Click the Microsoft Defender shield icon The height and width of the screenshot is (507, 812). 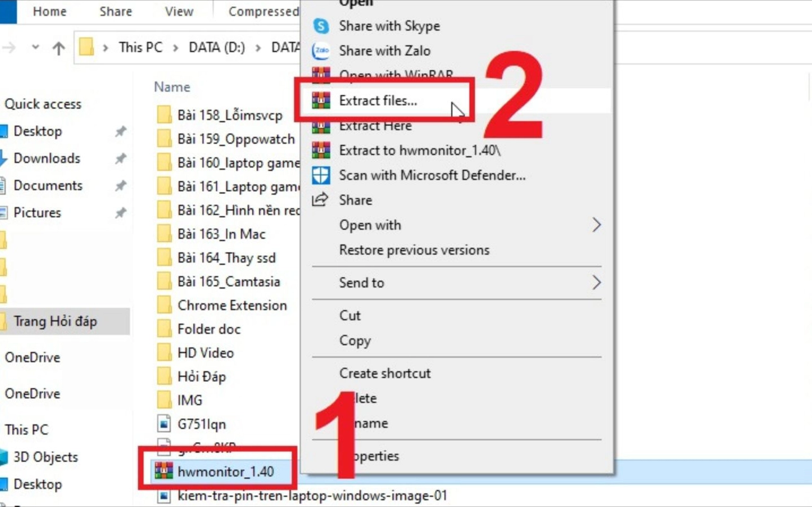321,175
